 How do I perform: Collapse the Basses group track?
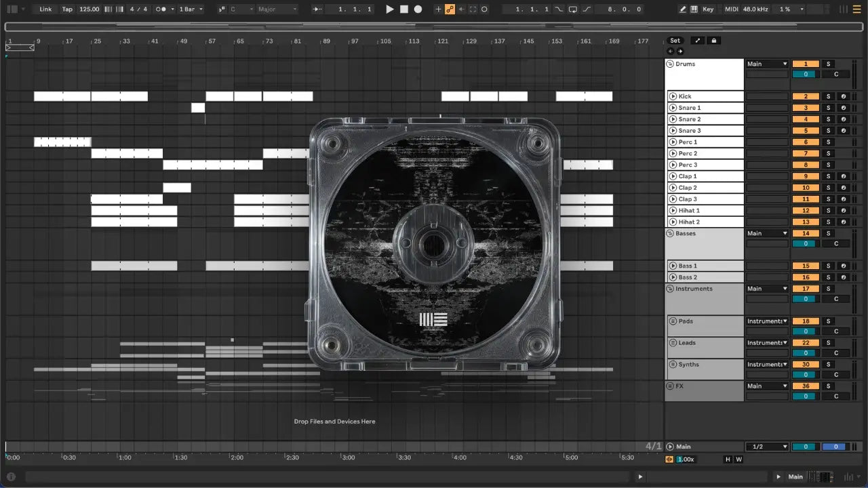(x=670, y=233)
